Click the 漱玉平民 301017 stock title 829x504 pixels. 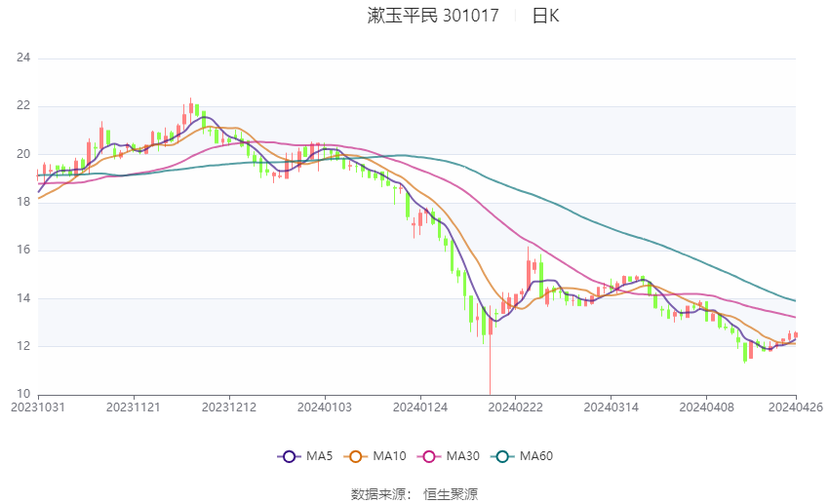[433, 16]
